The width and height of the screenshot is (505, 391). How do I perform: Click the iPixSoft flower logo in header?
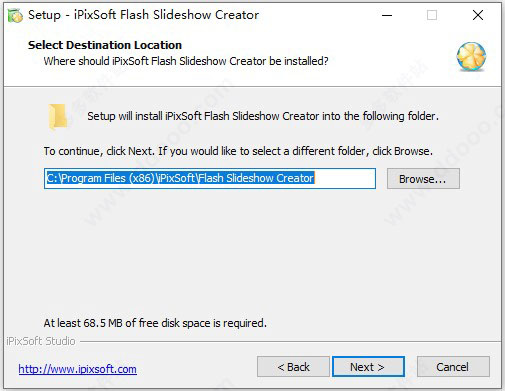click(x=471, y=56)
